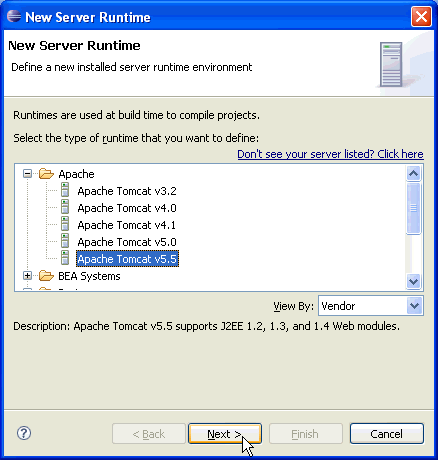438x460 pixels.
Task: Select Apache Tomcat v4.1 in the list
Action: [x=126, y=225]
